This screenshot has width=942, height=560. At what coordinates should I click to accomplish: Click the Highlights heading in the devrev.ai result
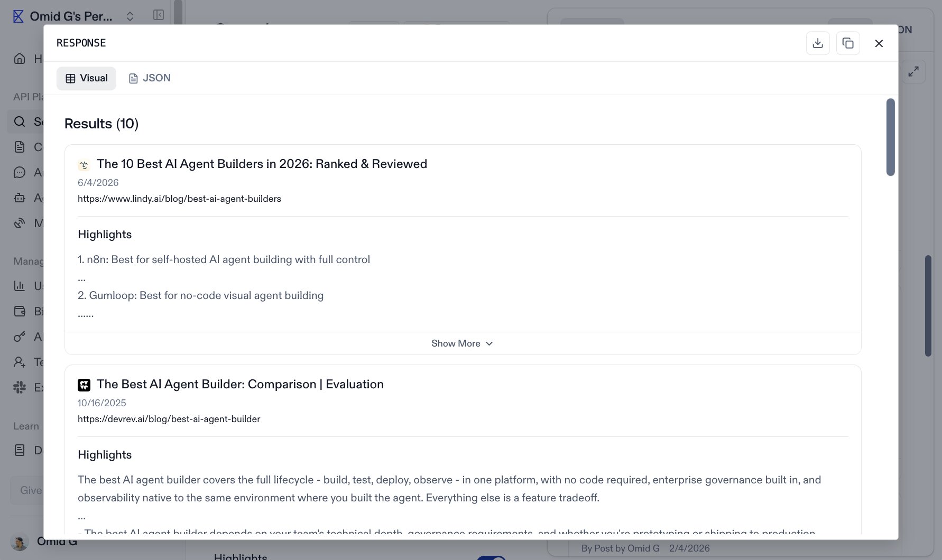point(105,455)
